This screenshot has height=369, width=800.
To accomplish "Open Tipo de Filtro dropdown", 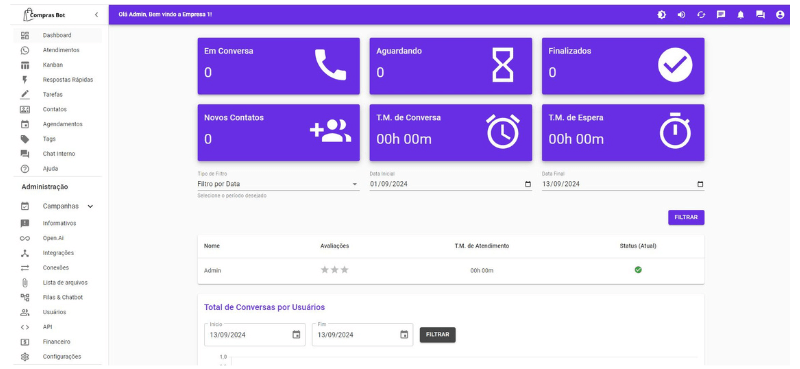I will point(278,184).
